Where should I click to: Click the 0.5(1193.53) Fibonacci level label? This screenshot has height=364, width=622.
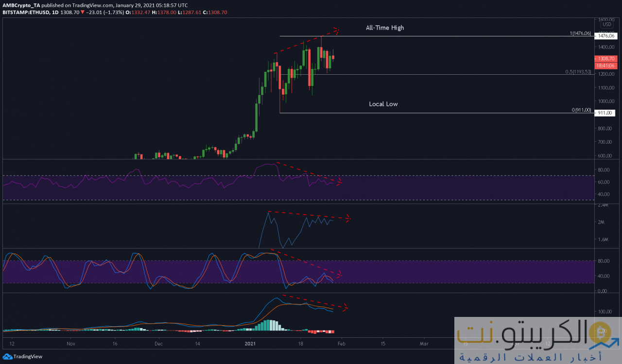point(578,72)
